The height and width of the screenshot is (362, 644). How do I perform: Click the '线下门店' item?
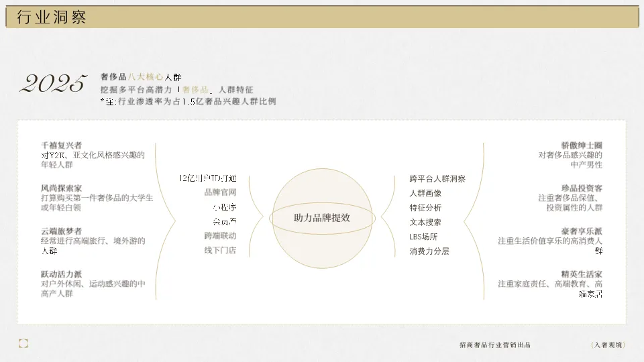[x=220, y=250]
